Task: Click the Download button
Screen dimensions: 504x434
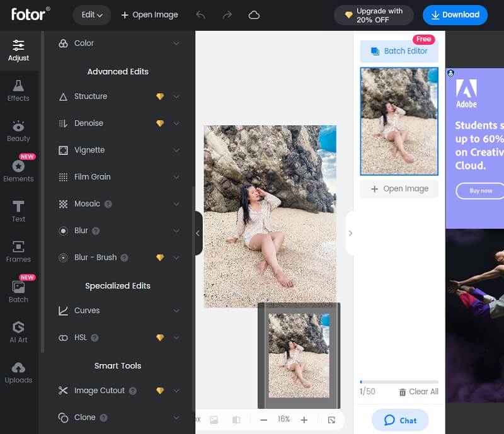Action: [455, 14]
